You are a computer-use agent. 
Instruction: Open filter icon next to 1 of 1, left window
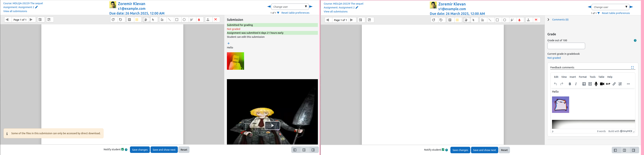(278, 13)
